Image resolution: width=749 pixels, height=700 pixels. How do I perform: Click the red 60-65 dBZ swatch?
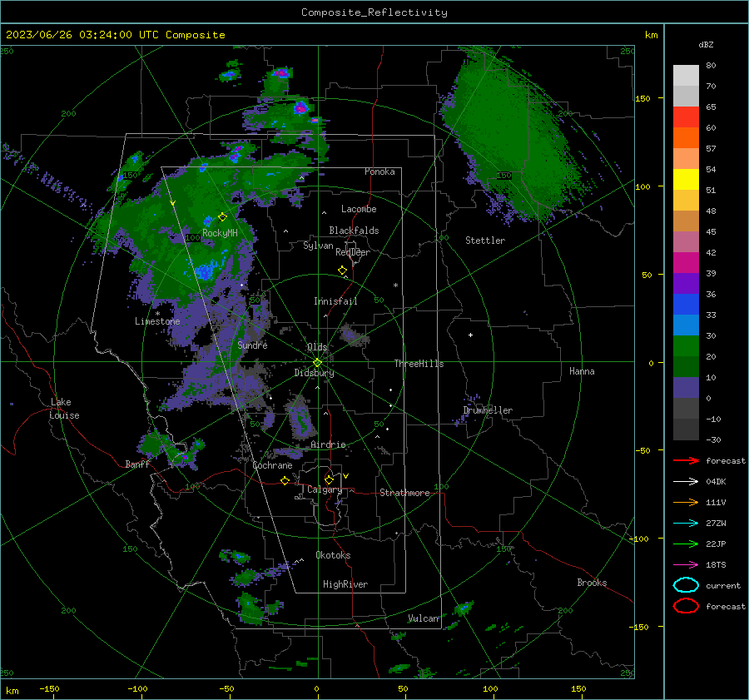[x=686, y=117]
